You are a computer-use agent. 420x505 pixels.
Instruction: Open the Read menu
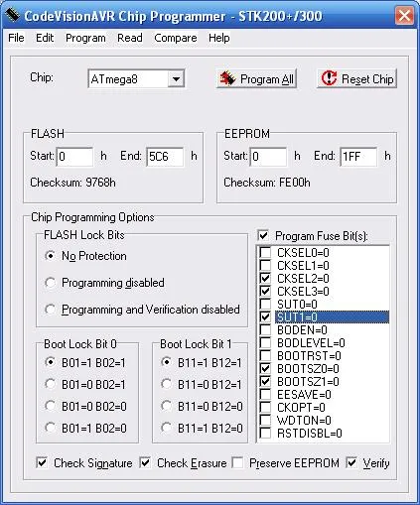(130, 38)
